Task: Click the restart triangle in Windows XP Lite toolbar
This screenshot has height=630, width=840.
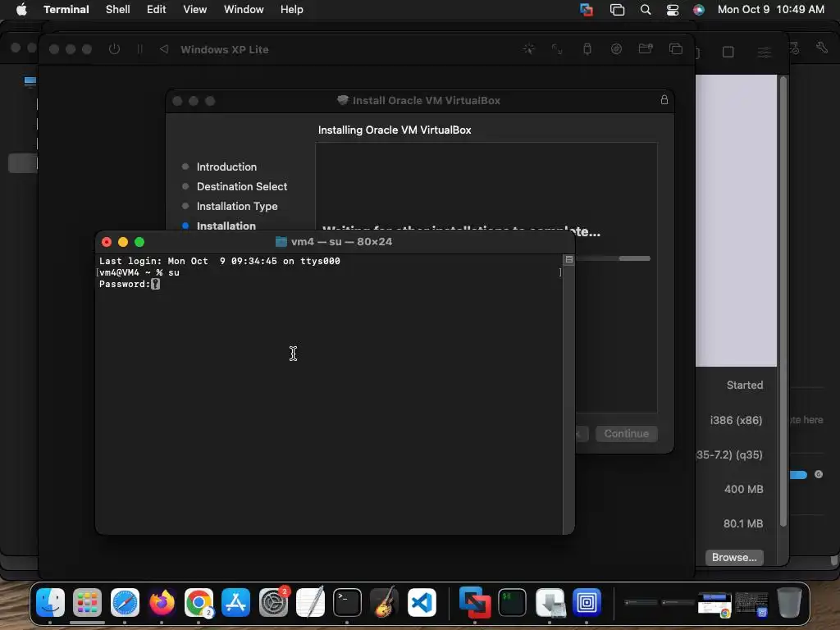Action: tap(164, 49)
